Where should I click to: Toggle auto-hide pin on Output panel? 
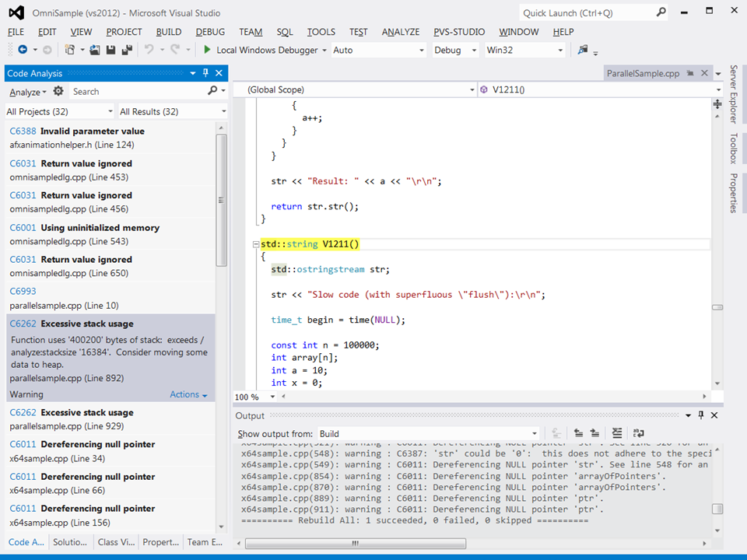coord(701,415)
